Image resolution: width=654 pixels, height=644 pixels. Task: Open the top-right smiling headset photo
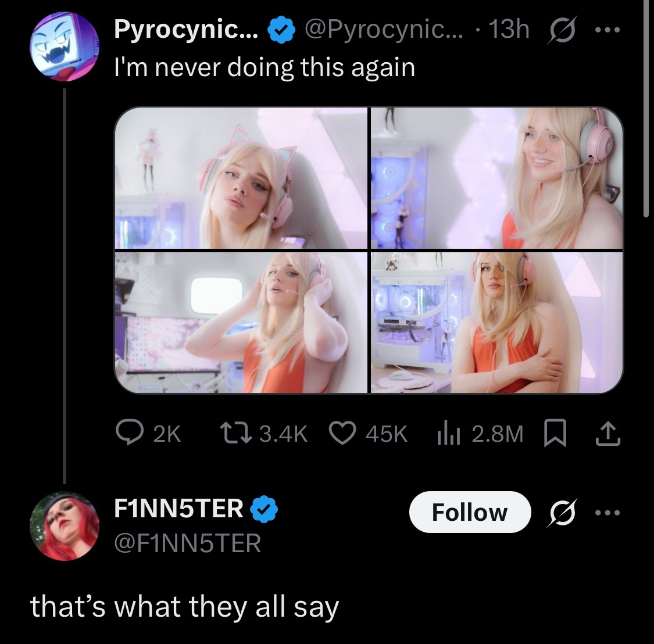(x=497, y=178)
